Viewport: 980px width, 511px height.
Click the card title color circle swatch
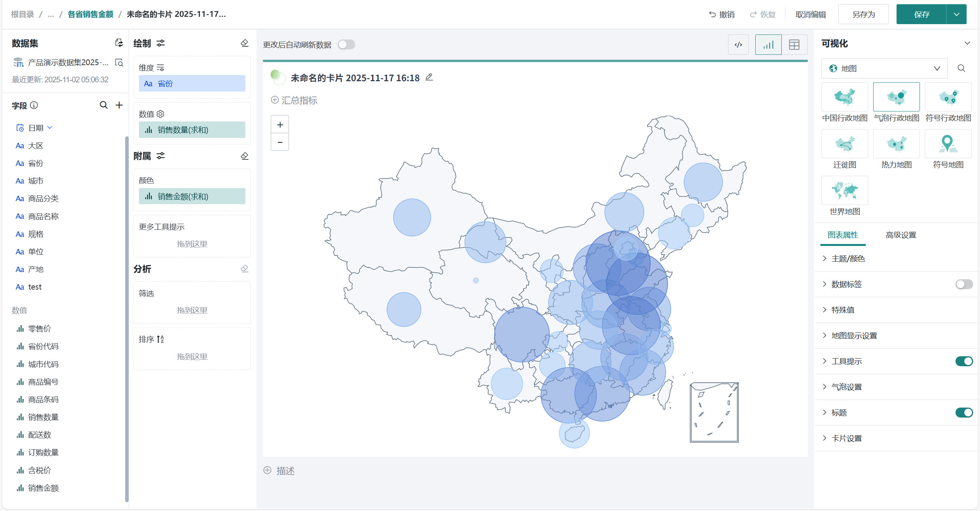(x=278, y=77)
